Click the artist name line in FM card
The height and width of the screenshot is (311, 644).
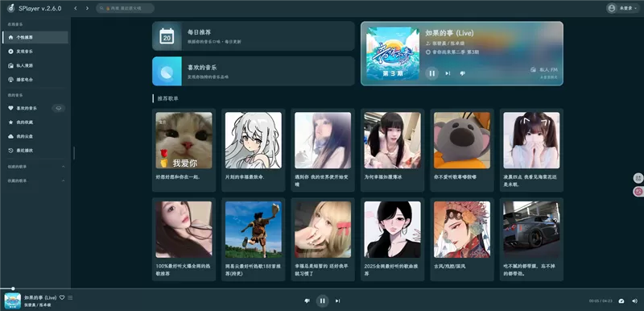pyautogui.click(x=445, y=44)
